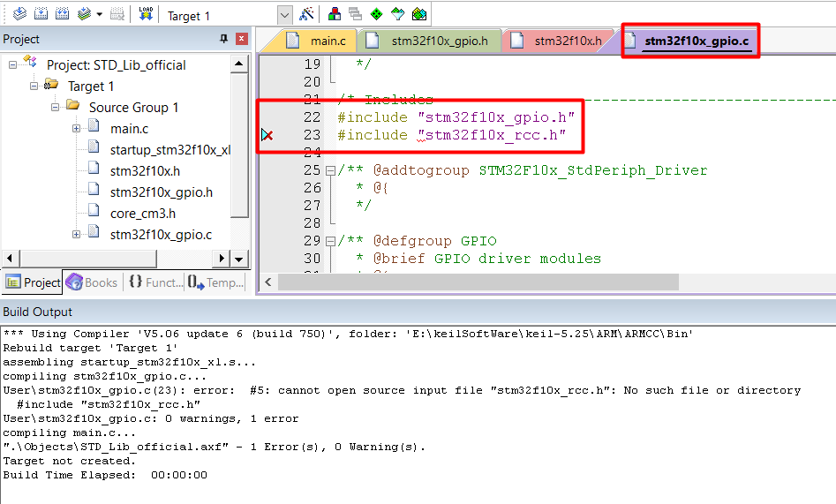This screenshot has height=504, width=836.
Task: Click the Build Output panel title
Action: tap(37, 312)
